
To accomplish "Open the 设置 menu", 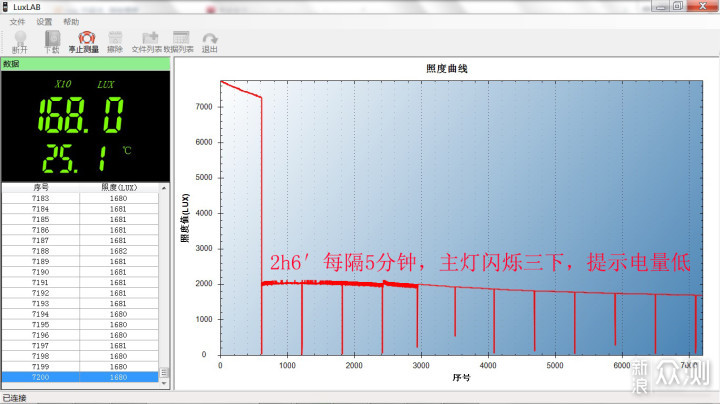I will (45, 22).
